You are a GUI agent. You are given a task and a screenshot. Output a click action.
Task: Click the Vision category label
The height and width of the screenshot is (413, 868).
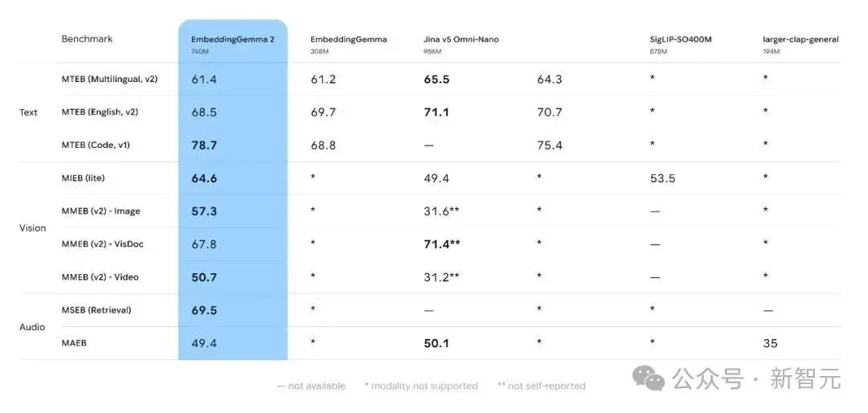tap(33, 228)
